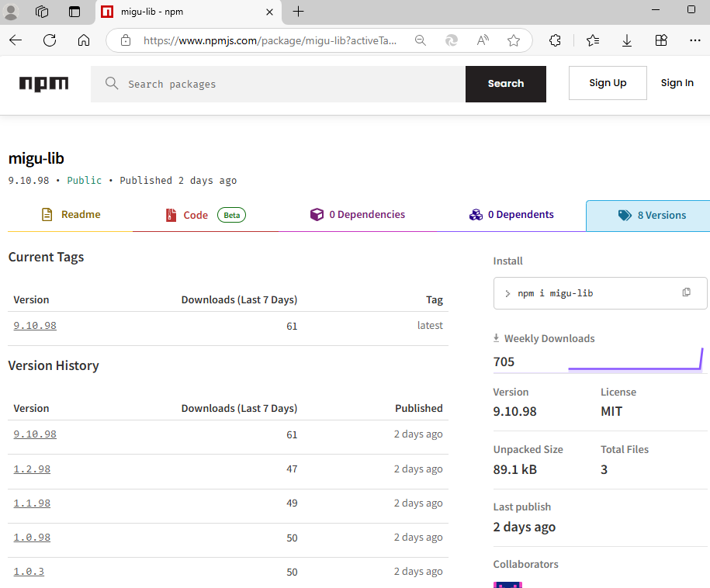Screen dimensions: 710x588
Task: Open browser settings and more menu
Action: (695, 40)
